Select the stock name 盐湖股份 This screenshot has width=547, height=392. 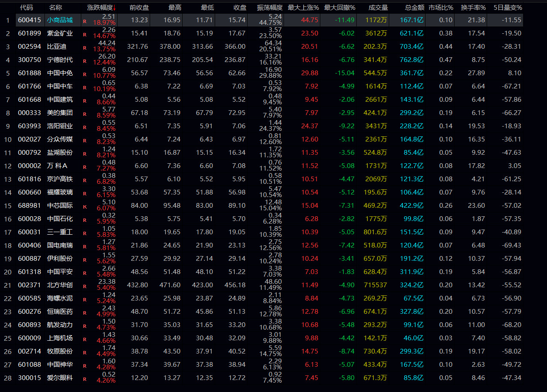click(x=60, y=153)
